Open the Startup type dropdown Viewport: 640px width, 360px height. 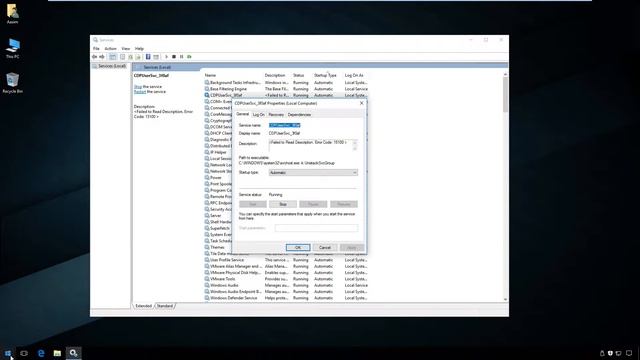coord(313,173)
